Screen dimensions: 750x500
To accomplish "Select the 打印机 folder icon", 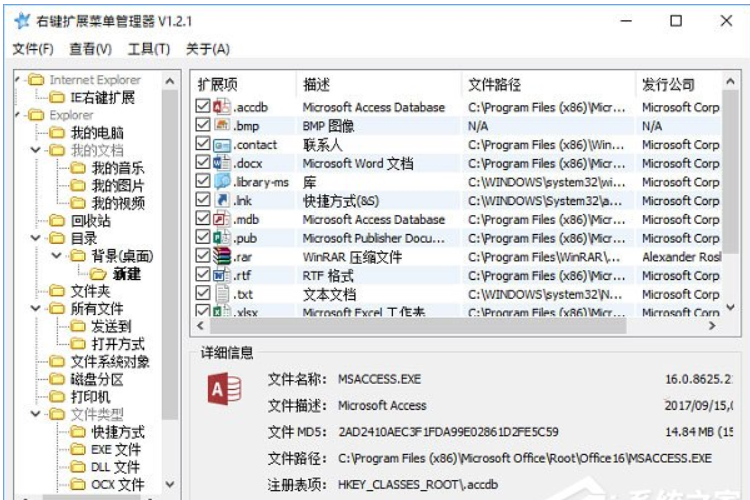I will (x=57, y=396).
